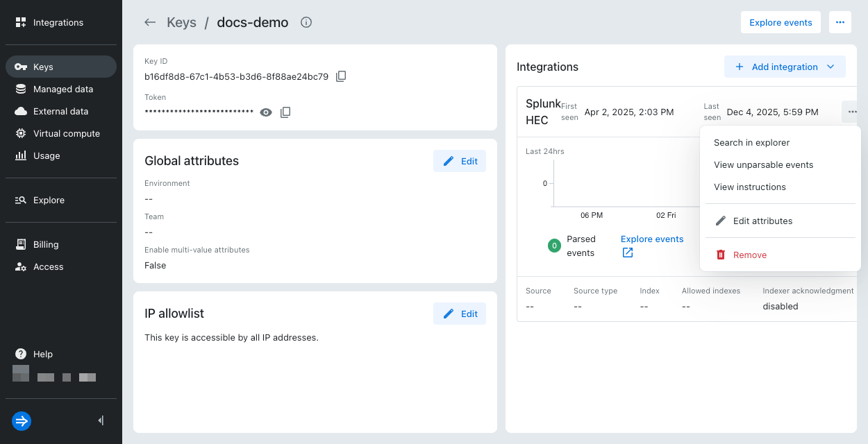Click the multi-value attributes False value
868x444 pixels.
coord(156,265)
